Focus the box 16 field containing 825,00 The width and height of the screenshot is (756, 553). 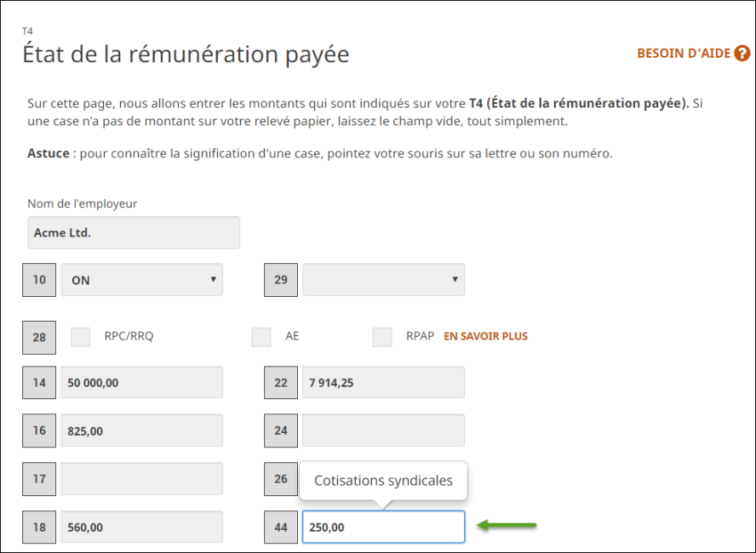pos(141,430)
